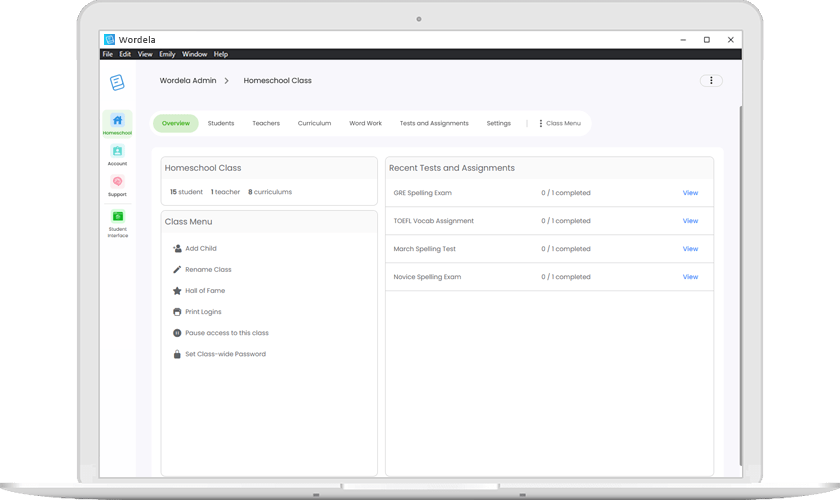Click '0 / 1 completed' for Novice Spelling Exam
The height and width of the screenshot is (500, 840).
click(566, 277)
